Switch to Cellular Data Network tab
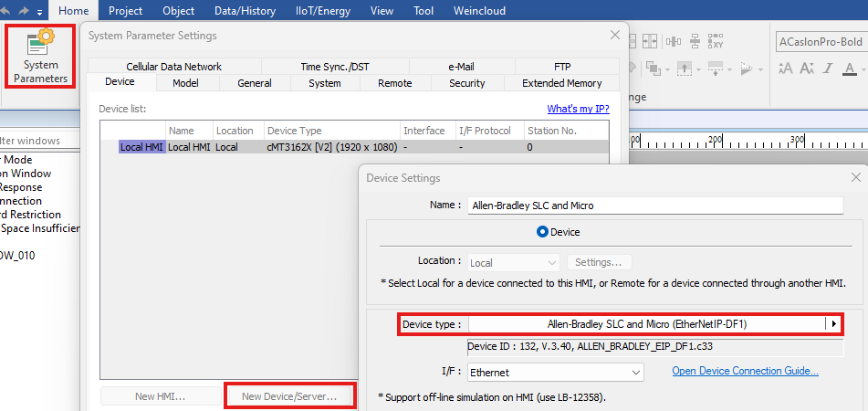The width and height of the screenshot is (868, 411). click(x=173, y=67)
